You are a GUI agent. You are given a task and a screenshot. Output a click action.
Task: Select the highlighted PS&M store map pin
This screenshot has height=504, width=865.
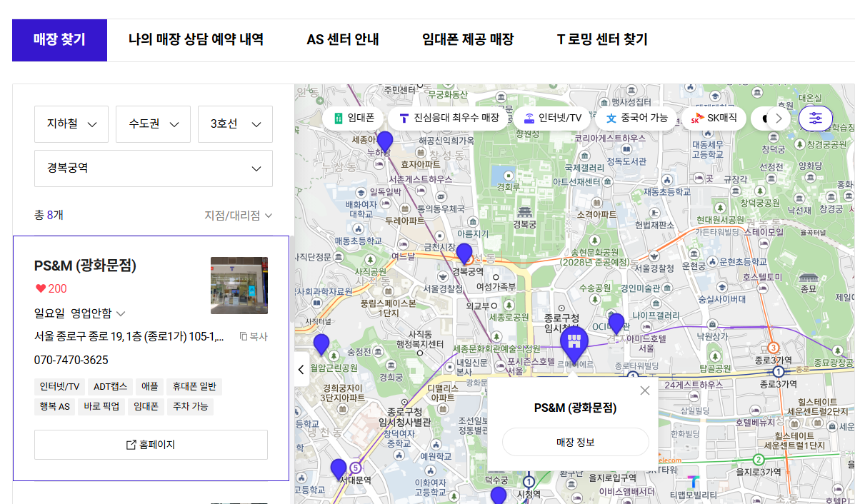pos(574,344)
